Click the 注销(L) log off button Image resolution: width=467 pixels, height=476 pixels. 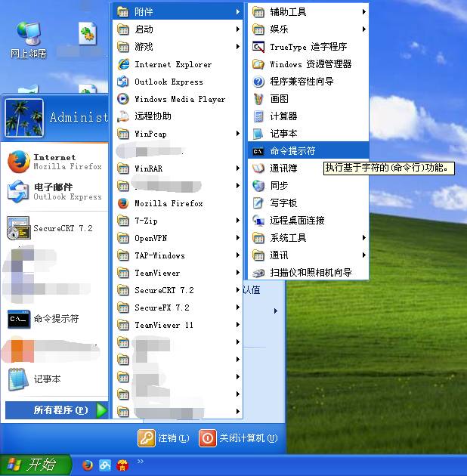pyautogui.click(x=164, y=438)
